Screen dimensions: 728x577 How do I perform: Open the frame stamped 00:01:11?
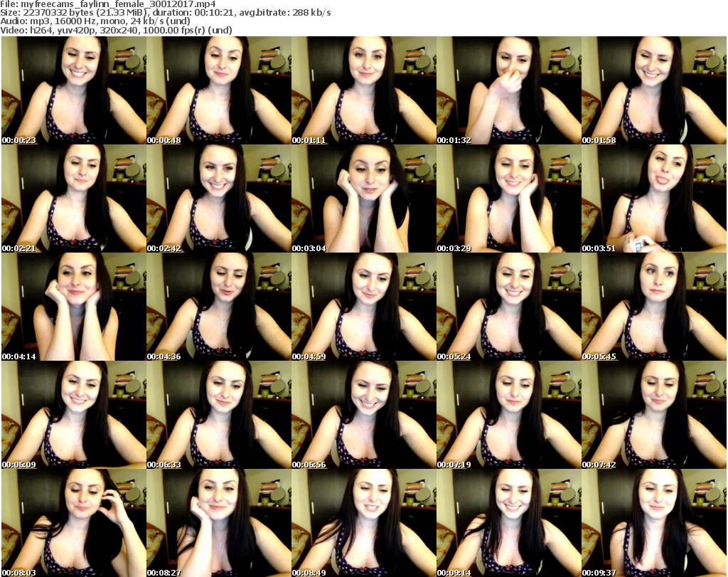(363, 90)
